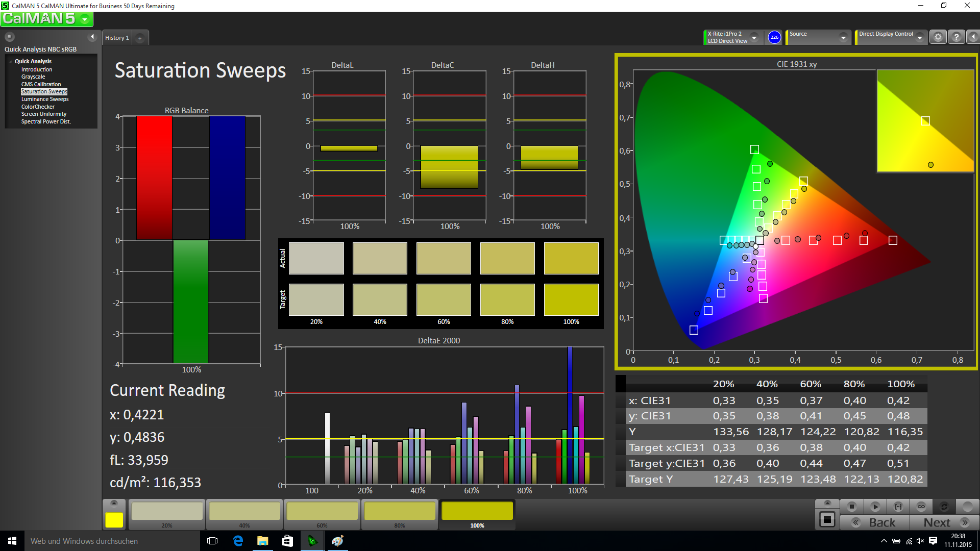The height and width of the screenshot is (551, 980).
Task: Collapse the left workflow sidebar arrow
Action: point(92,37)
